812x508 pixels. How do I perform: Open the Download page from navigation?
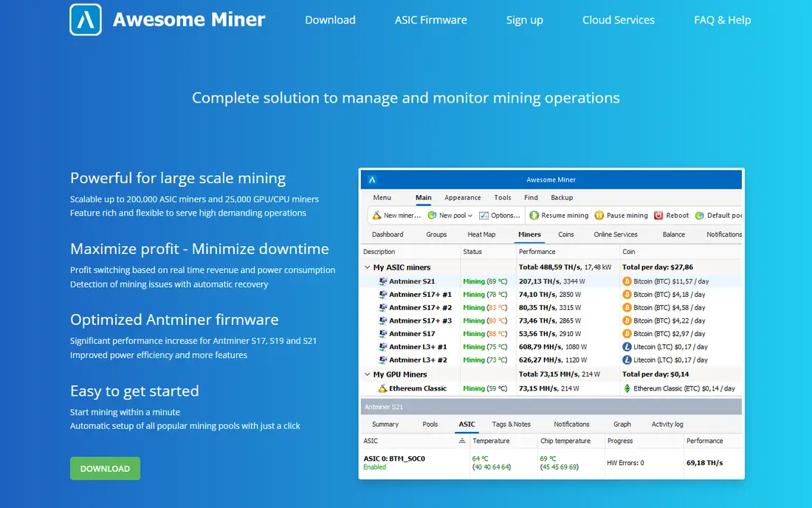click(330, 20)
